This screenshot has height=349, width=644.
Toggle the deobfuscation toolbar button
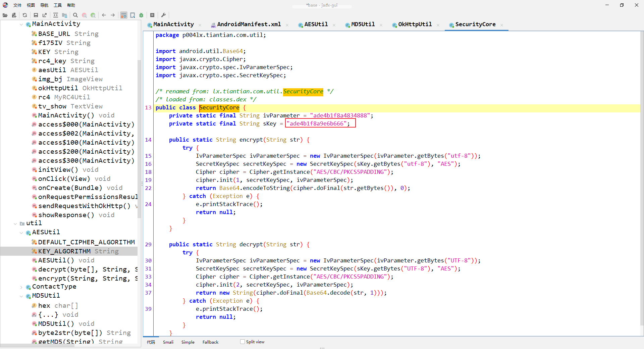point(124,15)
